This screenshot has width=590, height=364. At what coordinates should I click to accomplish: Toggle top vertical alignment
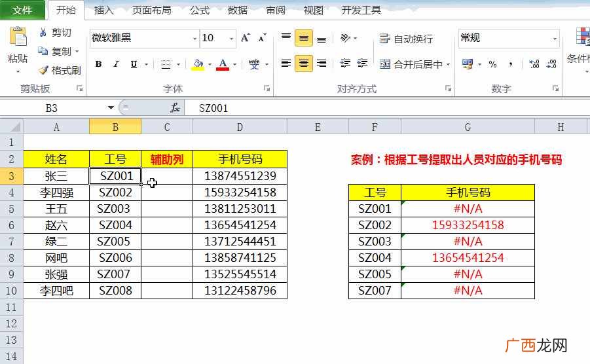[286, 37]
